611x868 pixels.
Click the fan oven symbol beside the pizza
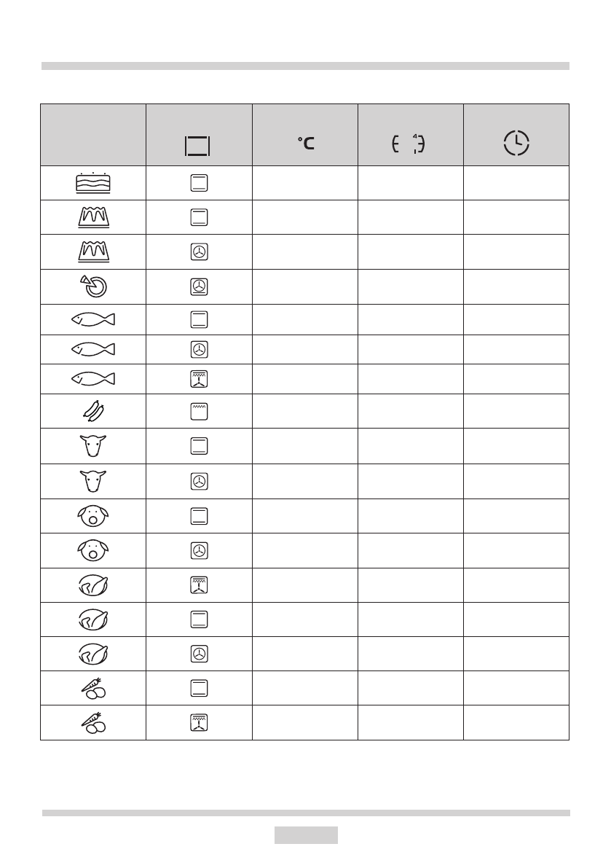pos(200,286)
